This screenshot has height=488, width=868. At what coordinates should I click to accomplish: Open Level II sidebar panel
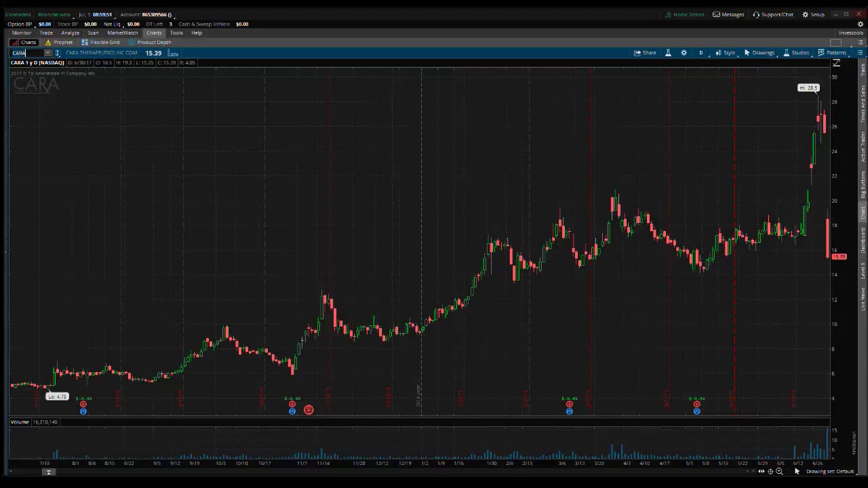tap(863, 270)
